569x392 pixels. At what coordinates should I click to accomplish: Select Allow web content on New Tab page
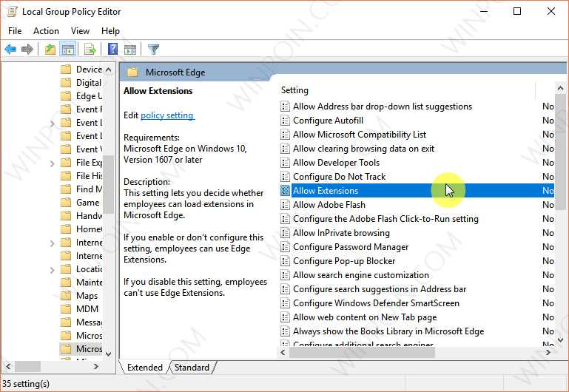[417, 317]
